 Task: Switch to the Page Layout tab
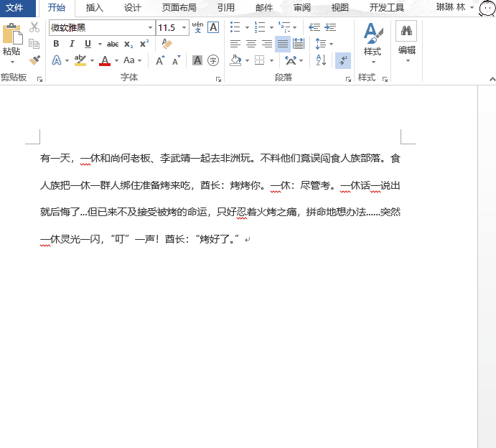(x=179, y=8)
